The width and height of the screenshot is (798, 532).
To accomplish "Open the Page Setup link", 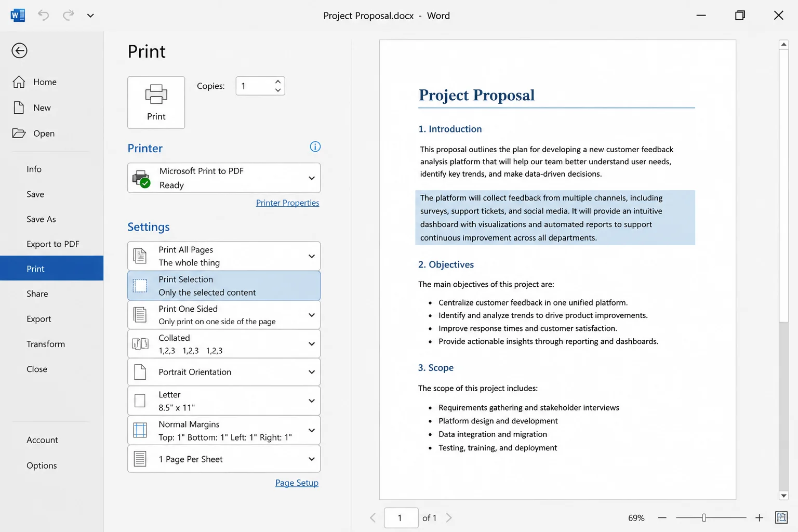I will [x=297, y=483].
